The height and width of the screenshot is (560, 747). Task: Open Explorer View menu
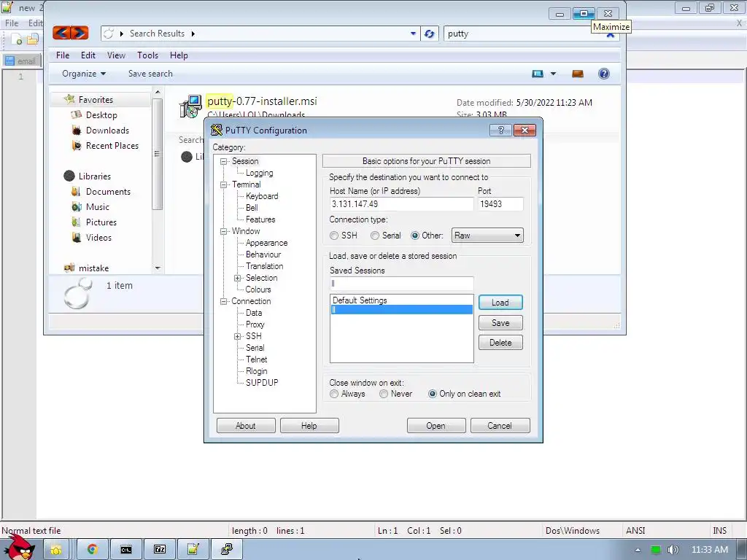tap(116, 55)
